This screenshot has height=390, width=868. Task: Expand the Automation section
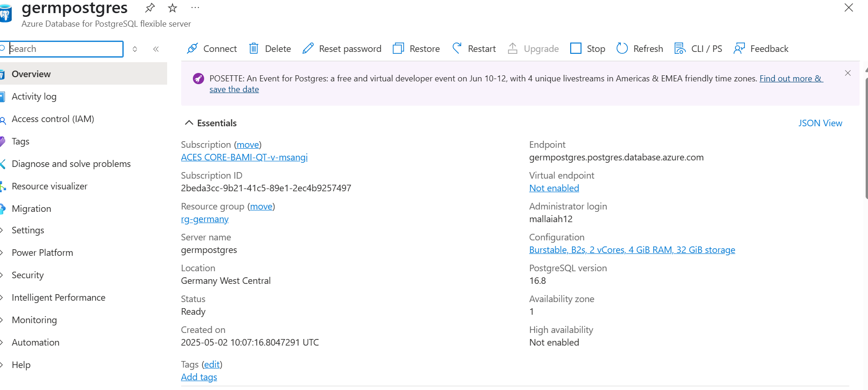click(83, 342)
